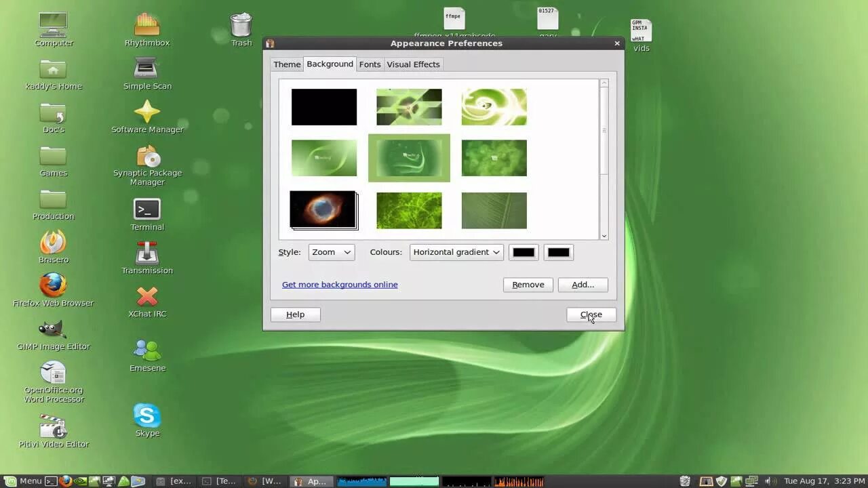The height and width of the screenshot is (488, 868).
Task: Select the plain black background thumbnail
Action: point(324,107)
